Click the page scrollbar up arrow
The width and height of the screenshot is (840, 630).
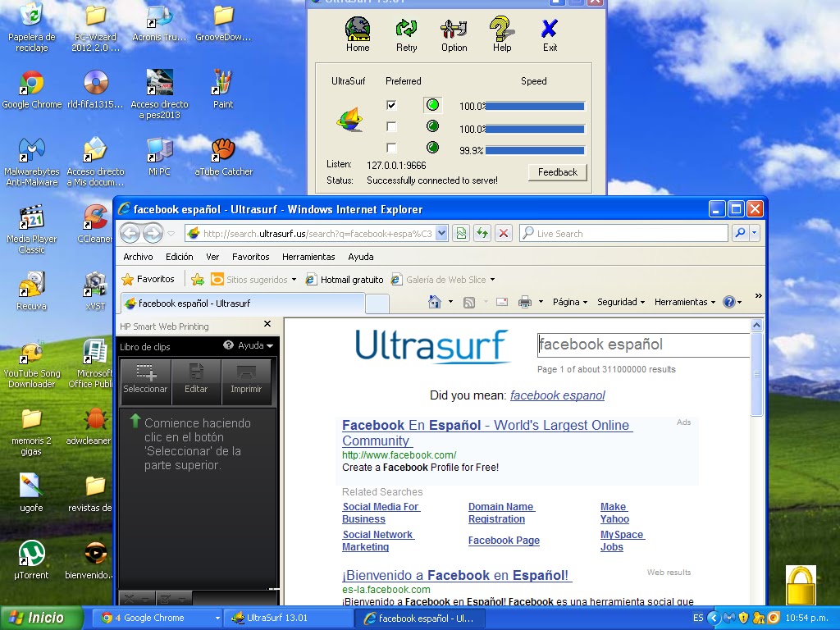click(756, 325)
